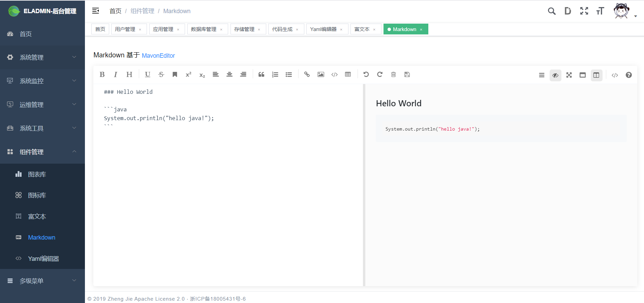Toggle editor fullscreen mode

pyautogui.click(x=569, y=75)
